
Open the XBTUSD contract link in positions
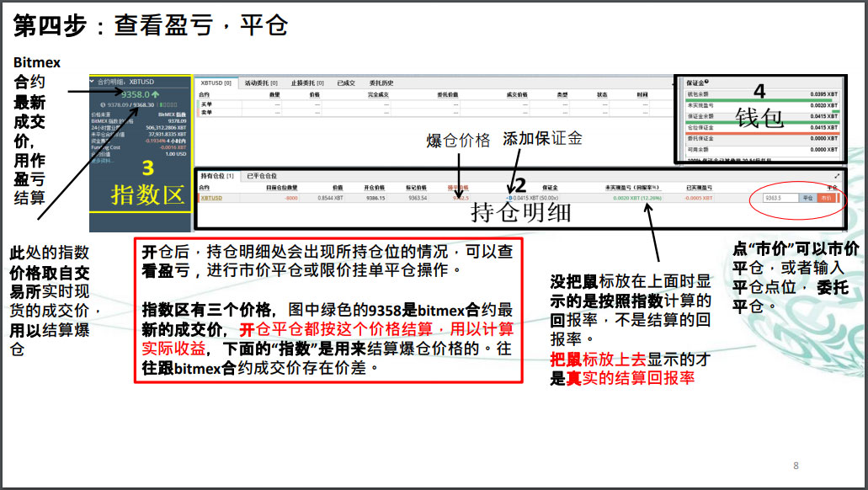[x=211, y=198]
